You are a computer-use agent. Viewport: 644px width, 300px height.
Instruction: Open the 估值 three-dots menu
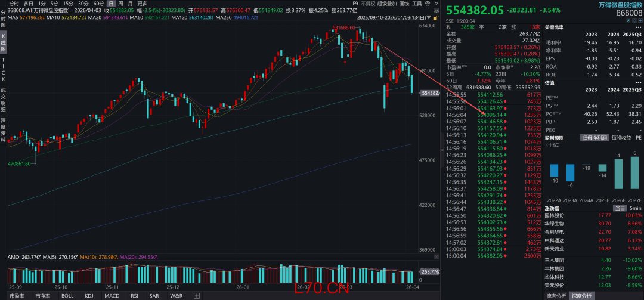[639, 84]
